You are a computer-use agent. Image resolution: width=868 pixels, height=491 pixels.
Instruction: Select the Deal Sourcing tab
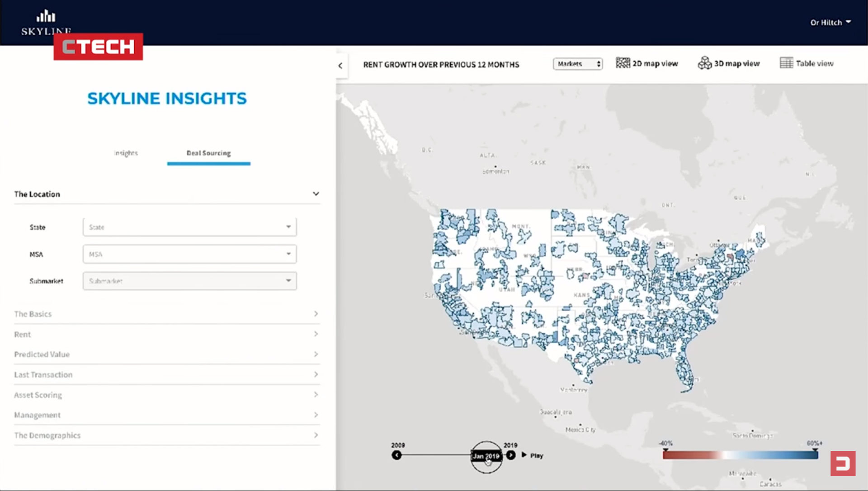[x=208, y=153]
